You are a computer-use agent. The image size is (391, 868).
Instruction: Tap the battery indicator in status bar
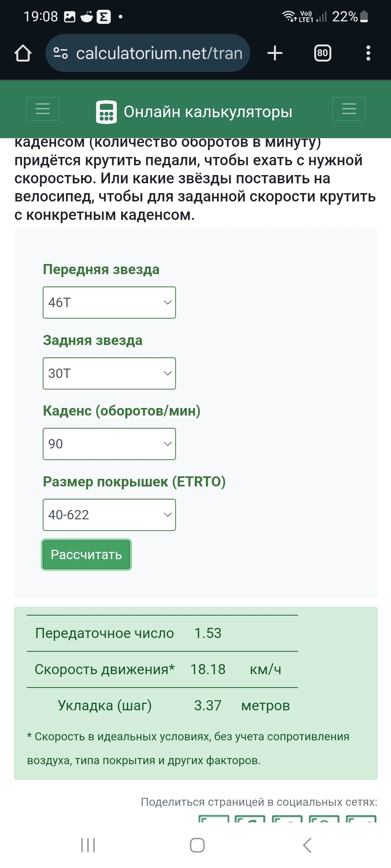pos(364,17)
